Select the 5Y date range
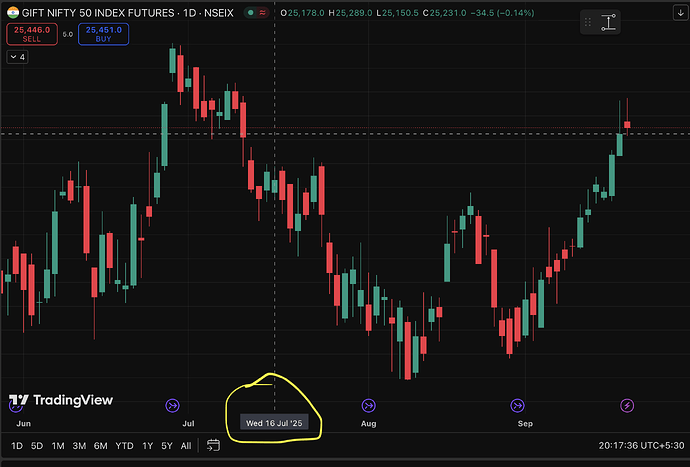 click(x=167, y=446)
